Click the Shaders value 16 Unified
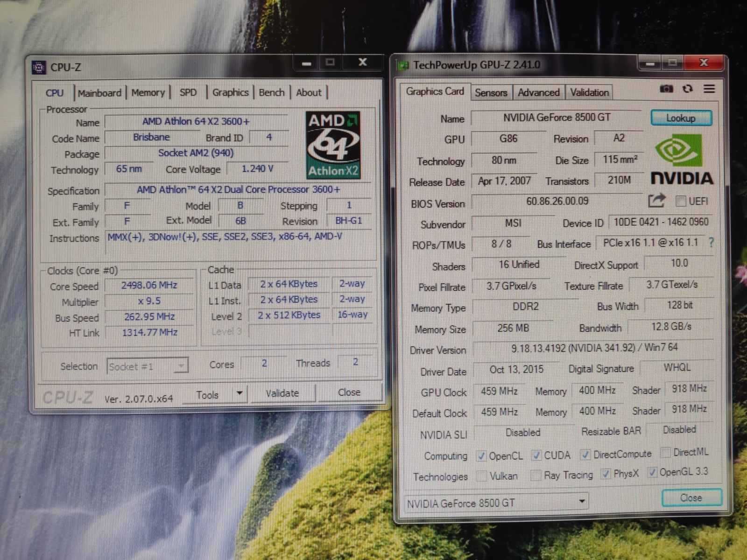Image resolution: width=747 pixels, height=560 pixels. (x=518, y=265)
